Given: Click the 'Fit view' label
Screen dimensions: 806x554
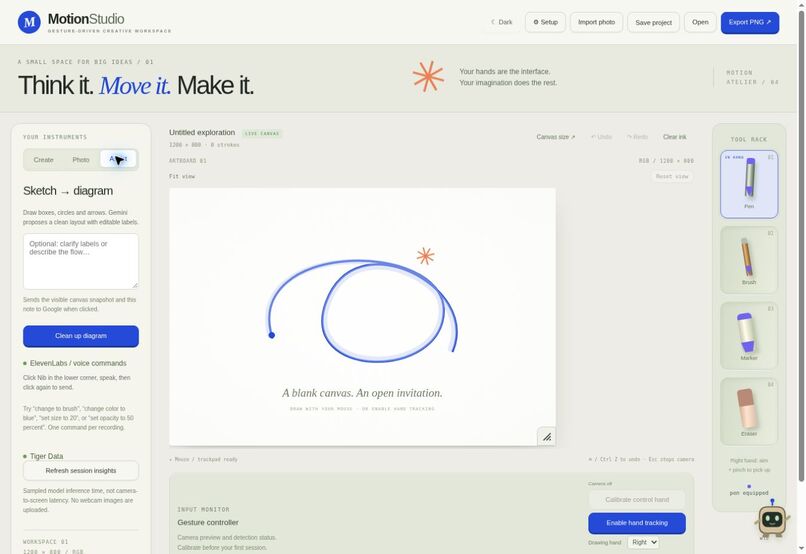Looking at the screenshot, I should pos(182,176).
